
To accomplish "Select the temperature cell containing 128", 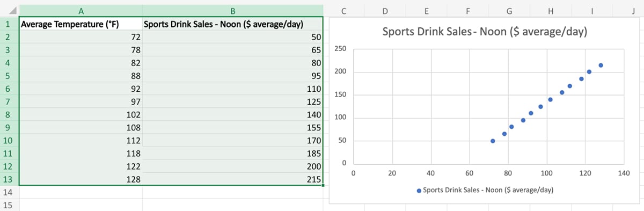I will (x=80, y=179).
